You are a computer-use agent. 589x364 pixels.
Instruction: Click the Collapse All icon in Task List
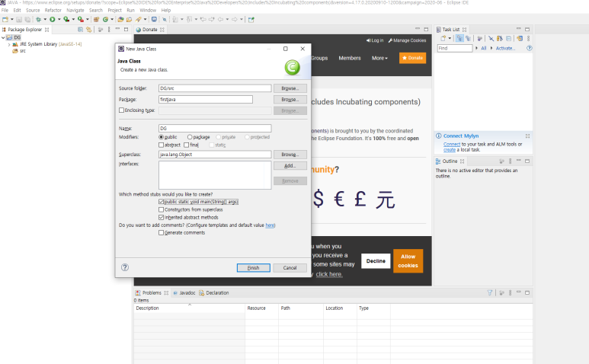click(x=509, y=38)
